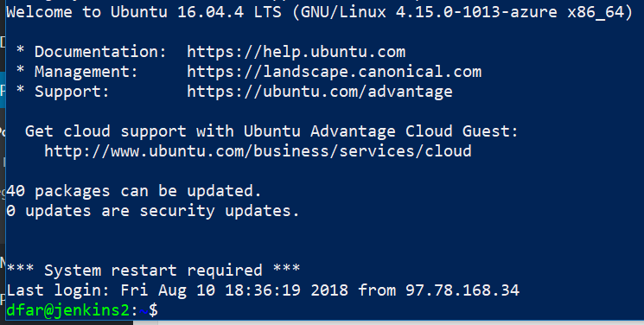Click the 'Management:' label text

86,72
